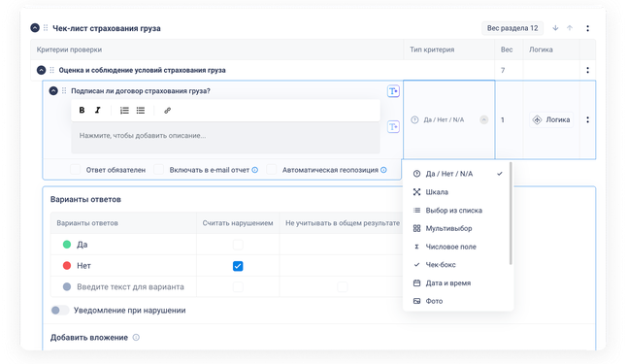Click the red color dot of the Нет answer

point(67,266)
